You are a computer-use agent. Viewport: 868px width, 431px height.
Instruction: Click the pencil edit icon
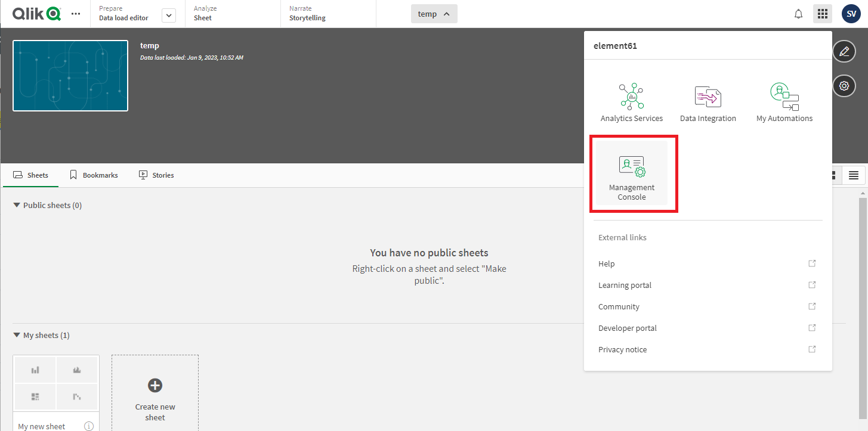pos(844,51)
